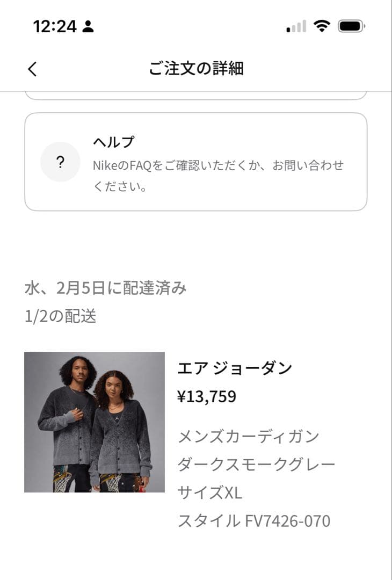This screenshot has width=392, height=580.
Task: Select the ダークスモークグレー color label
Action: 256,464
